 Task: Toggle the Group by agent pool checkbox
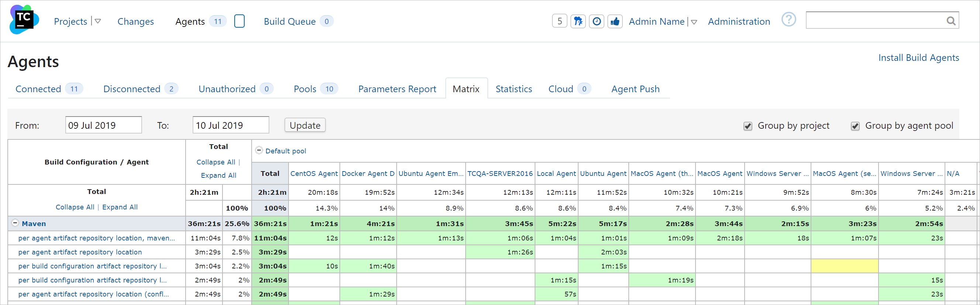tap(855, 126)
